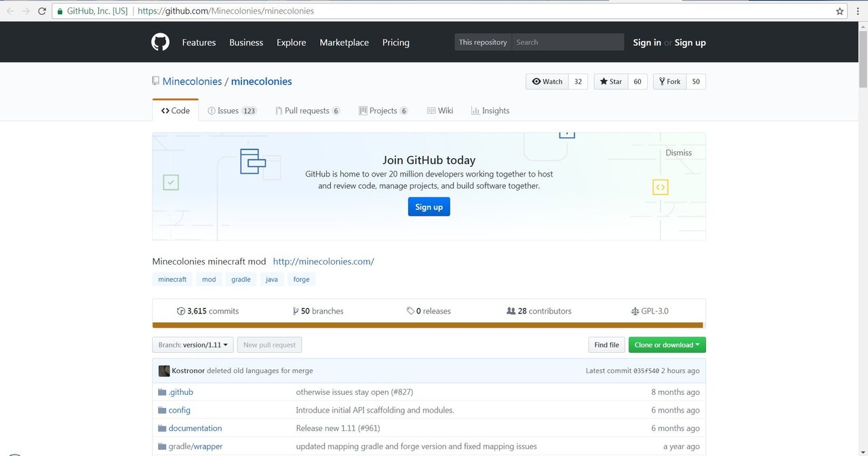
Task: Click Kostronor's avatar thumbnail
Action: (164, 371)
